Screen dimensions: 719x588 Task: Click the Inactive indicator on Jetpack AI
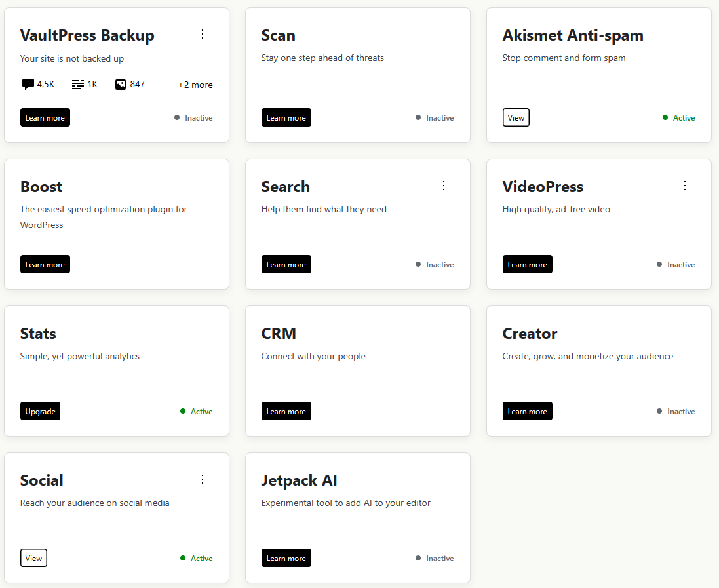(419, 558)
